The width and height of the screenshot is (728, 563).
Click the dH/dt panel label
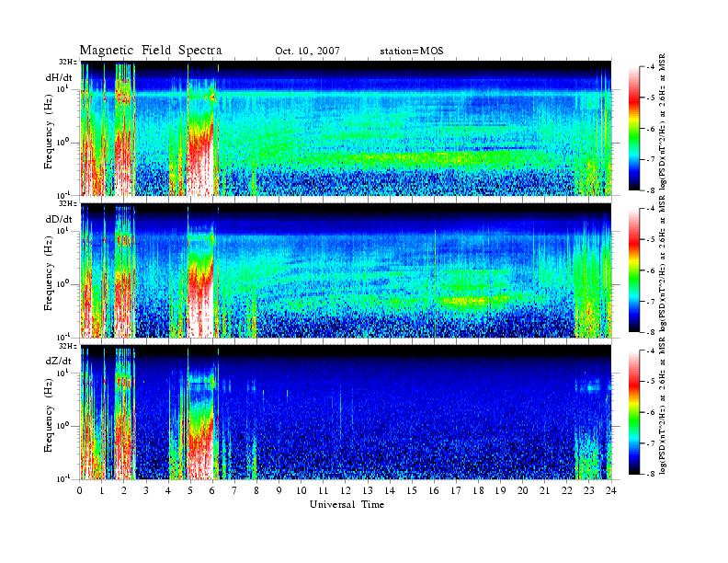pos(59,78)
